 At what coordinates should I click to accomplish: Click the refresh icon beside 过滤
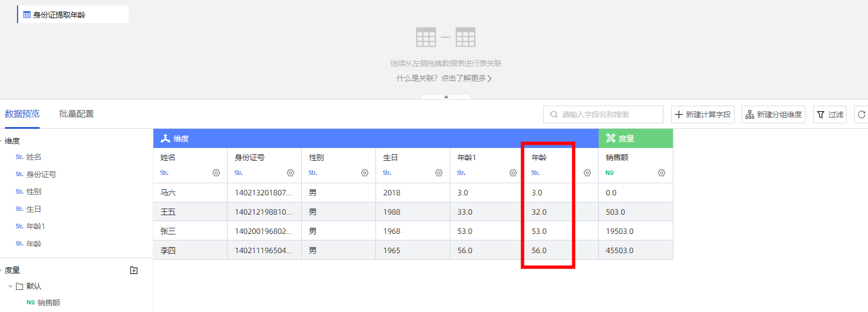point(861,114)
